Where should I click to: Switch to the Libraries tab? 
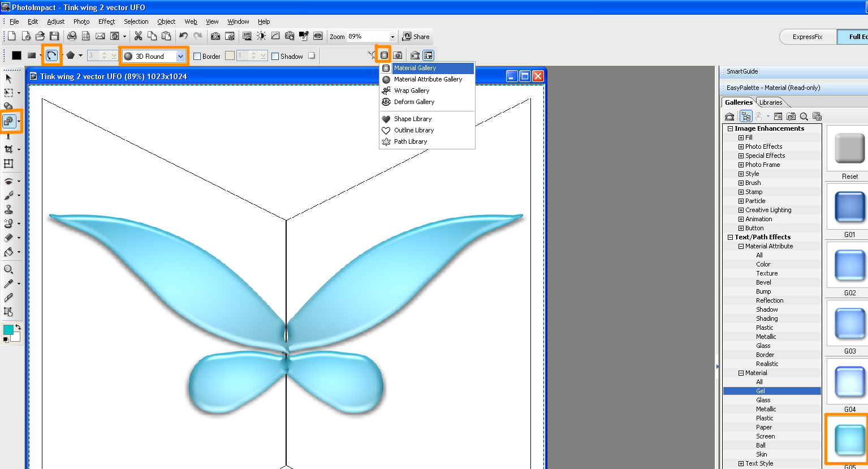point(770,102)
